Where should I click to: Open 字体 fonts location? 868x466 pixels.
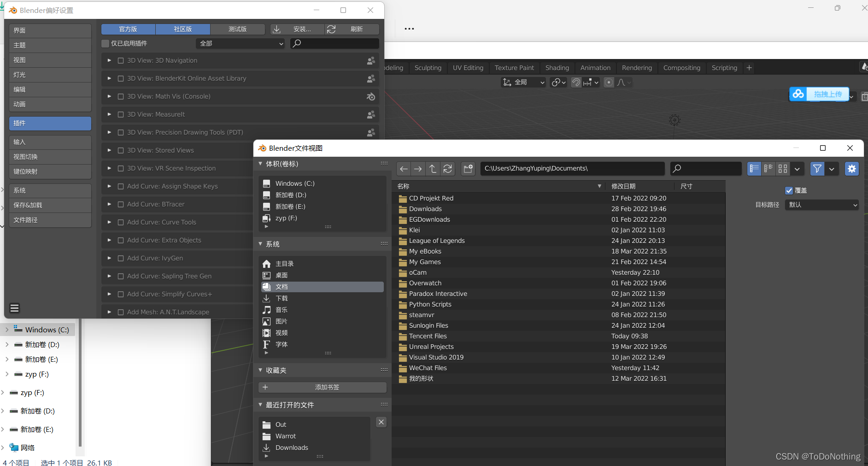pos(323,344)
